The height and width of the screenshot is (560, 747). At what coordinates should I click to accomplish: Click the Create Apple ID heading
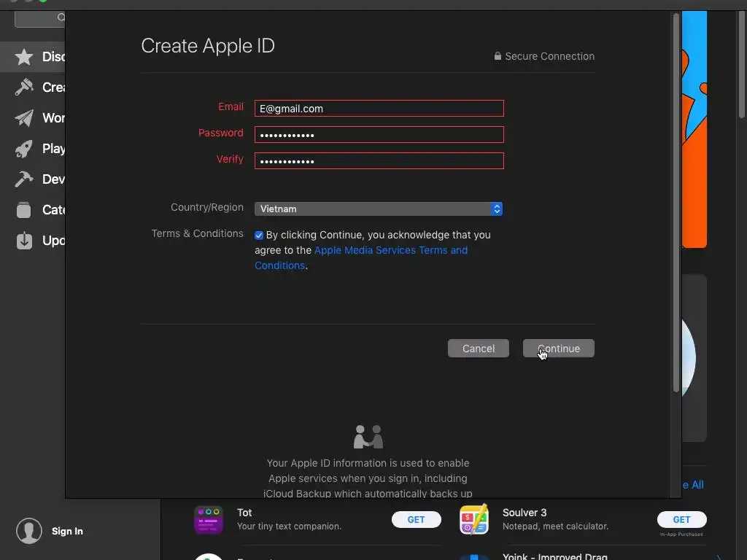tap(208, 46)
